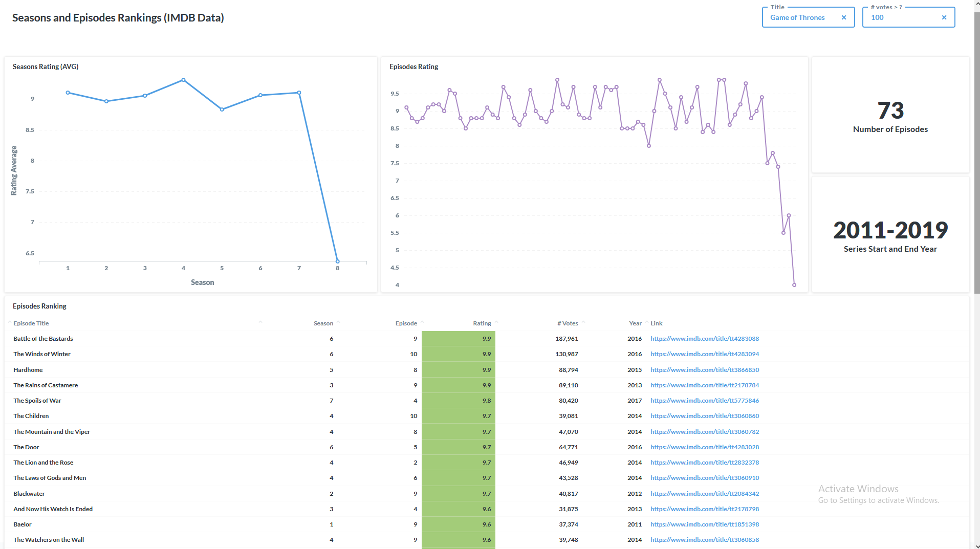The image size is (980, 549).
Task: Open The Spoils of War IMDB link
Action: click(x=705, y=401)
